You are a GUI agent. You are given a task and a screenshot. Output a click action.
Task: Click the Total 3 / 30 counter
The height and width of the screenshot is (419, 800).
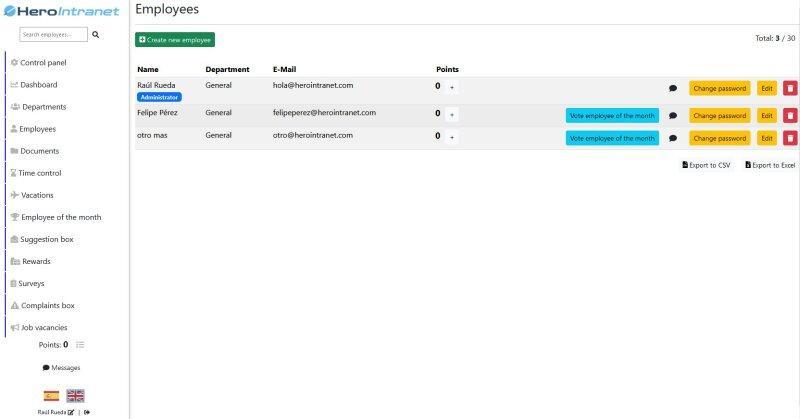tap(775, 38)
